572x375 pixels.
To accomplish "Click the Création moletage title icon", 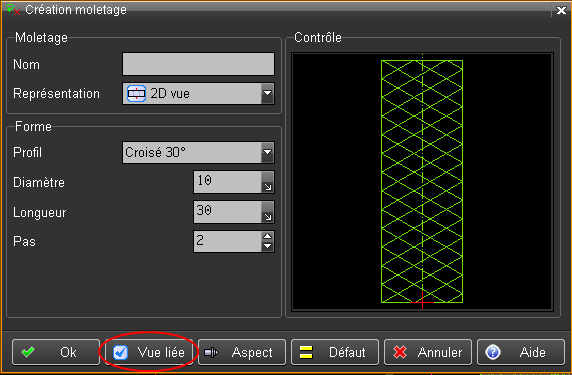I will tap(13, 9).
